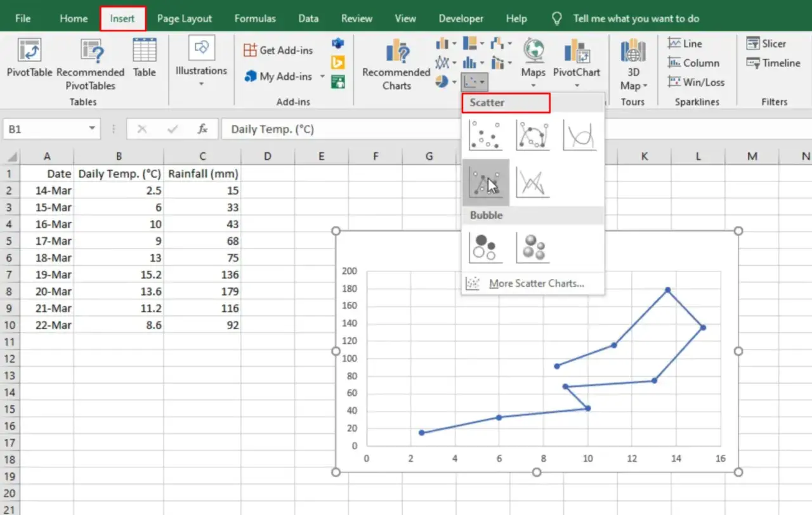Select cell B7 with value 15.2

[119, 275]
